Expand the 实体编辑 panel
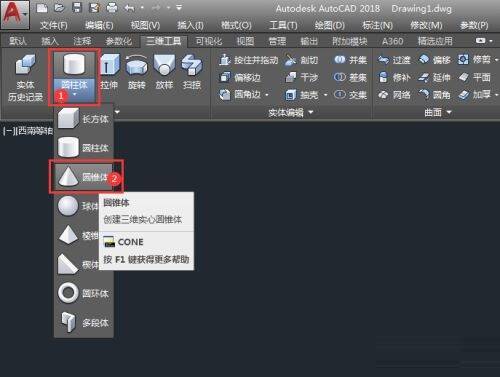 click(291, 113)
